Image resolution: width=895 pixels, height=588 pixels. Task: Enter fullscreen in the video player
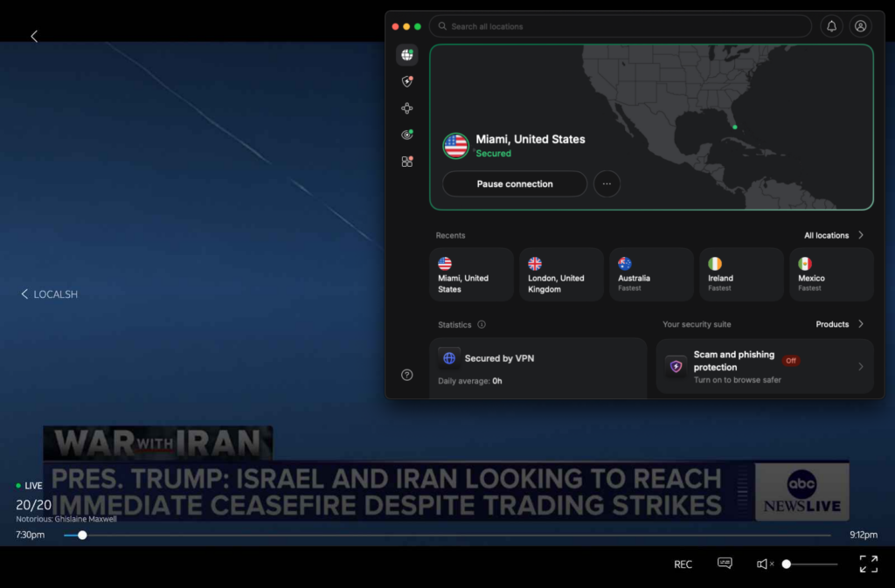click(869, 564)
